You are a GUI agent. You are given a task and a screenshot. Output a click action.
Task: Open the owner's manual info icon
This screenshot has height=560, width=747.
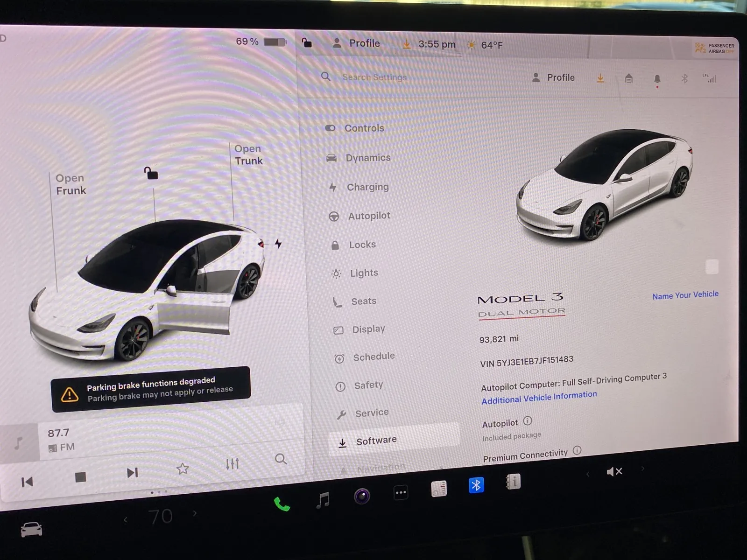513,482
